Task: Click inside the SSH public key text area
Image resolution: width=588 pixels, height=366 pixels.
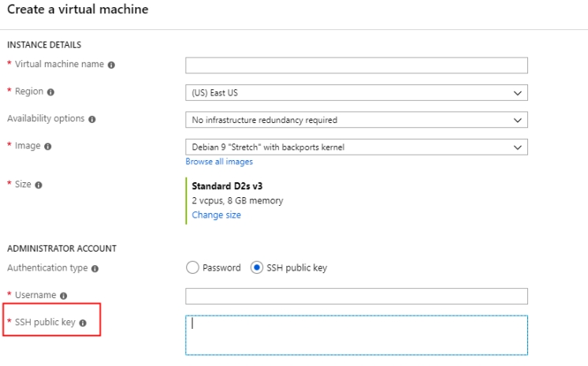Action: point(356,335)
